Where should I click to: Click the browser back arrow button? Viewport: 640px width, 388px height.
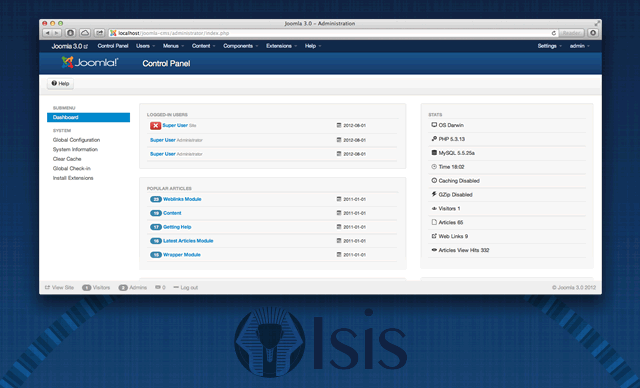[x=48, y=33]
